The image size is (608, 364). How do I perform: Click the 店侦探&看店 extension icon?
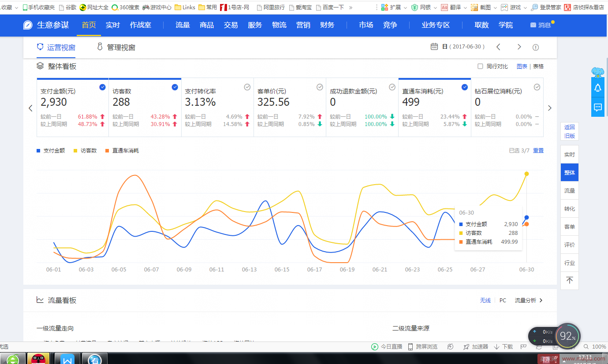567,7
